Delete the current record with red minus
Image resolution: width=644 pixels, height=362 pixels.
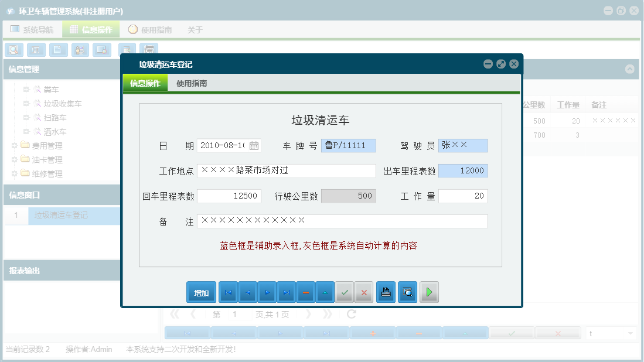tap(305, 292)
